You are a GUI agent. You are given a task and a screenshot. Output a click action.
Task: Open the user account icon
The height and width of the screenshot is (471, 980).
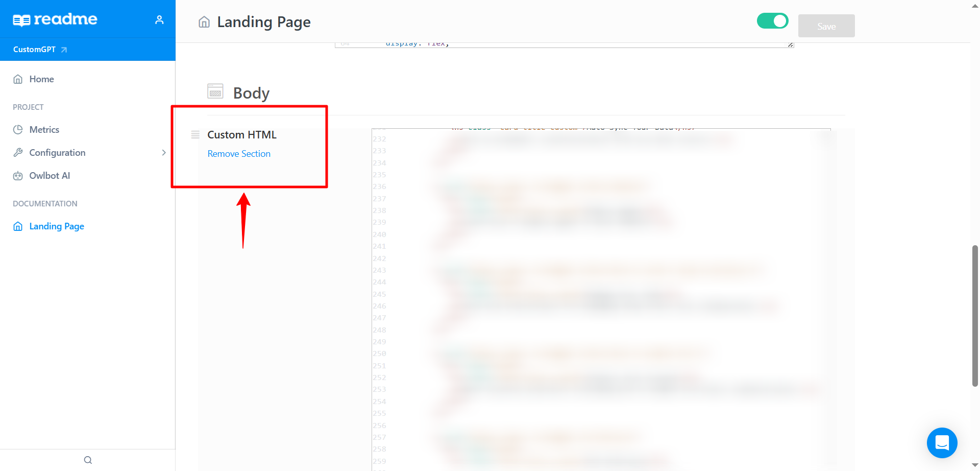pyautogui.click(x=159, y=20)
